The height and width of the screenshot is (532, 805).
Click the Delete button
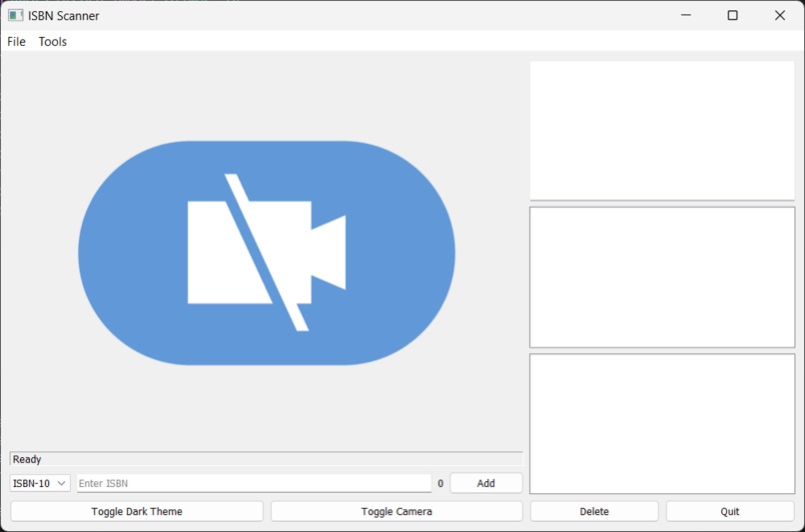594,511
